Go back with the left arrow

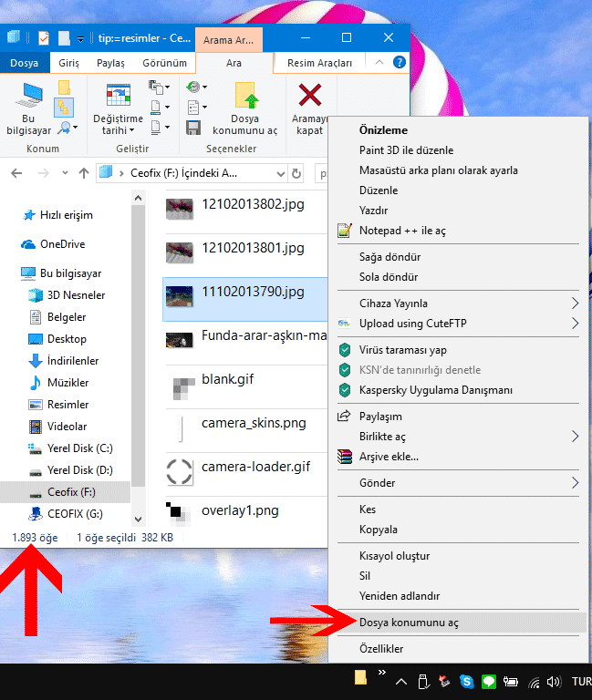coord(16,173)
